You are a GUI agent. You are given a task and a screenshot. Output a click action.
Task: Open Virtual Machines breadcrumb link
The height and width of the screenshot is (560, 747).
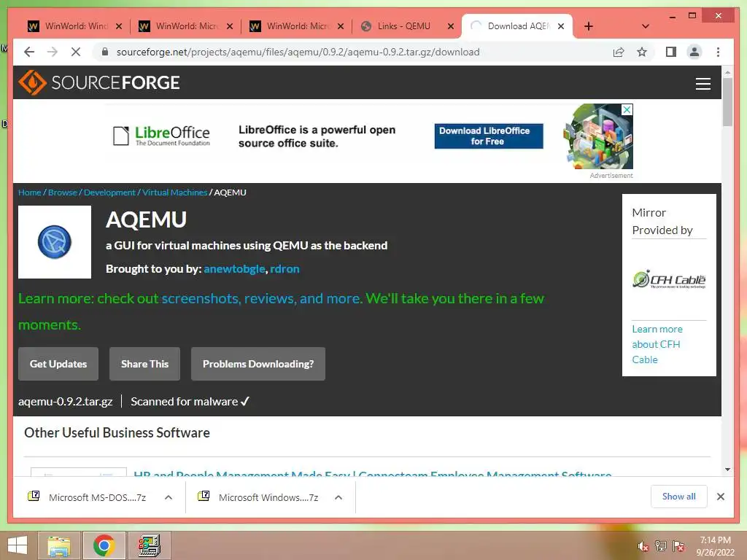pyautogui.click(x=175, y=192)
